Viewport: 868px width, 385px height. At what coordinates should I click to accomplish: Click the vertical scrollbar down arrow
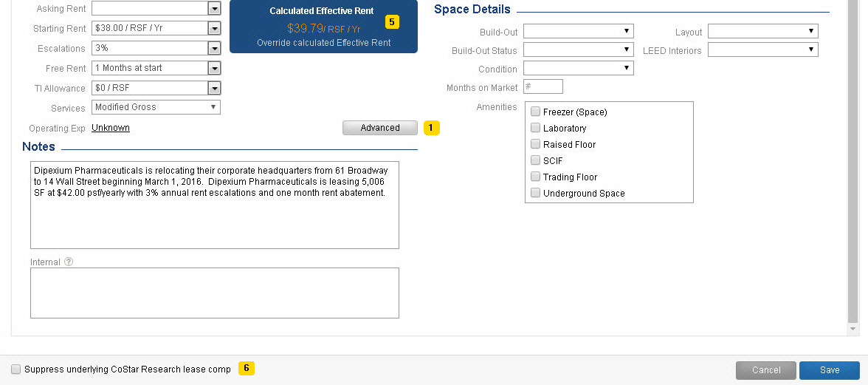point(853,329)
